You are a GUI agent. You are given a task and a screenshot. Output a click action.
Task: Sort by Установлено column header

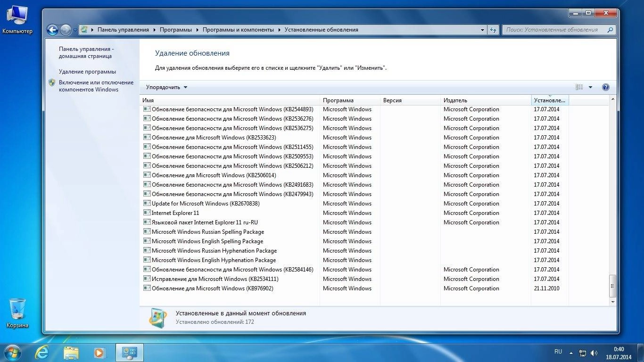[550, 100]
